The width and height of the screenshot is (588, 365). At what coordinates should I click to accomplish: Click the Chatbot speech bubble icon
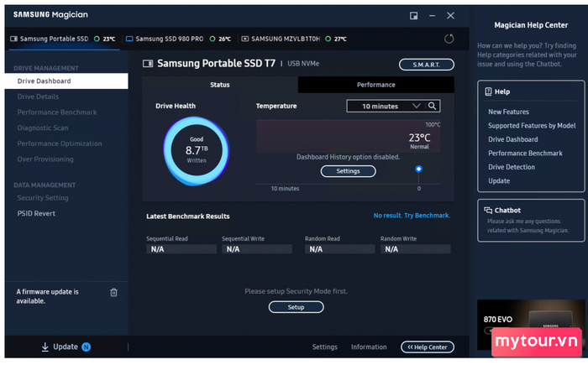488,211
